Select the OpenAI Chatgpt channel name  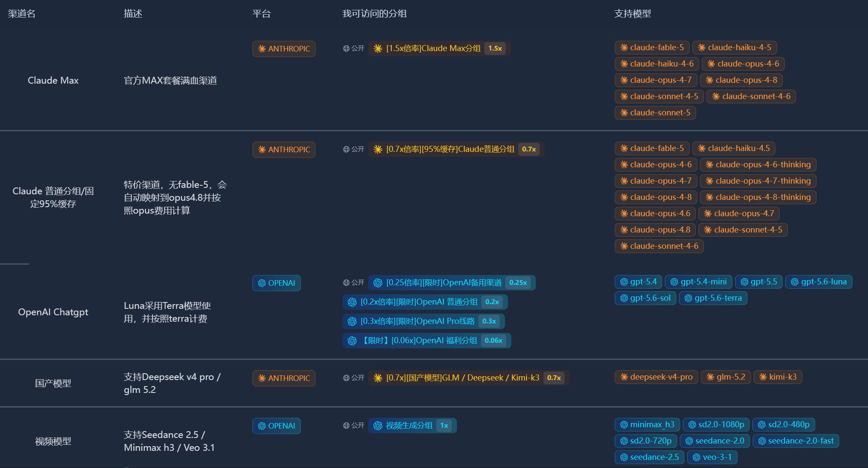53,312
